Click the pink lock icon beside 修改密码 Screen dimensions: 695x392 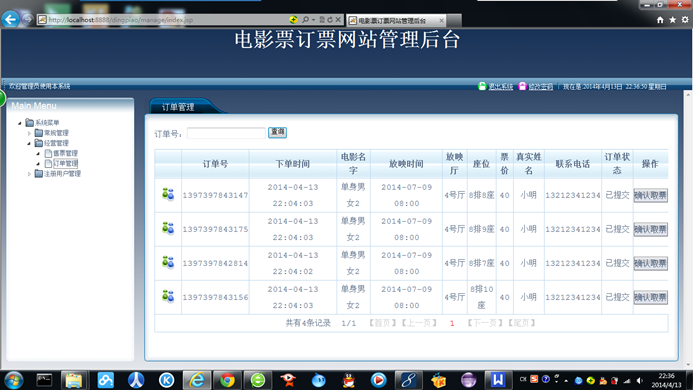click(522, 86)
